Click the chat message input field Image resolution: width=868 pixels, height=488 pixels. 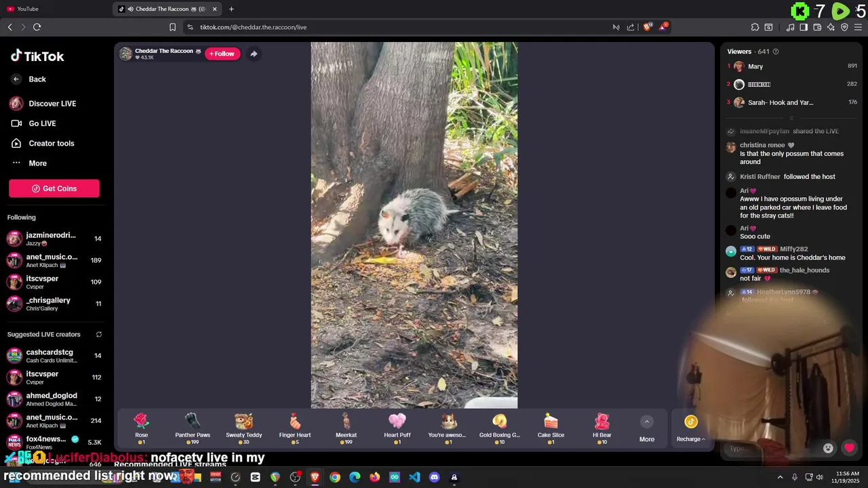click(771, 448)
